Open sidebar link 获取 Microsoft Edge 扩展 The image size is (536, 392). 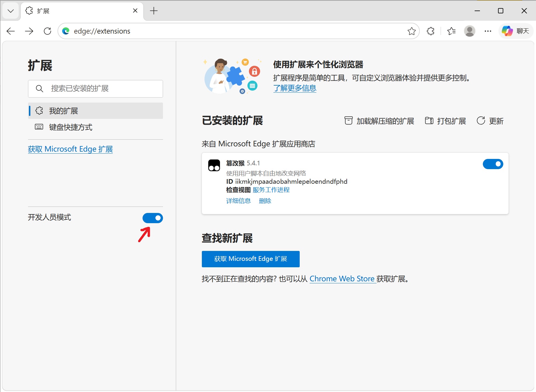pos(70,149)
